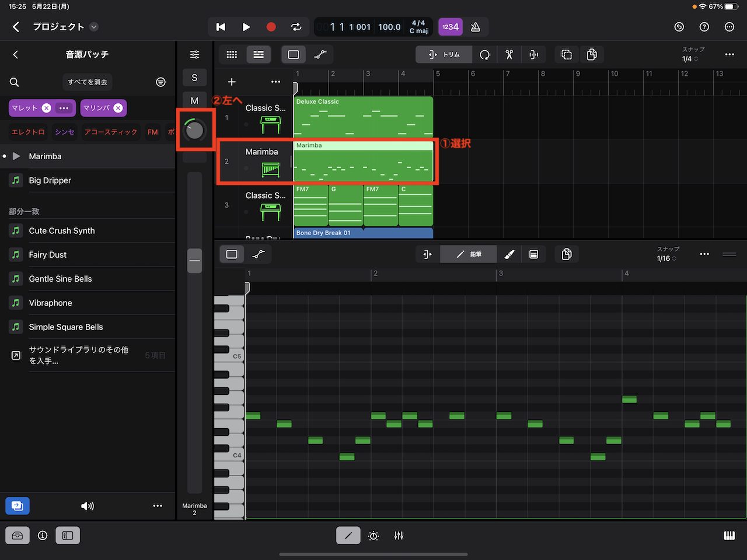Toggle cycle loop mode
Image resolution: width=747 pixels, height=560 pixels.
pyautogui.click(x=296, y=27)
